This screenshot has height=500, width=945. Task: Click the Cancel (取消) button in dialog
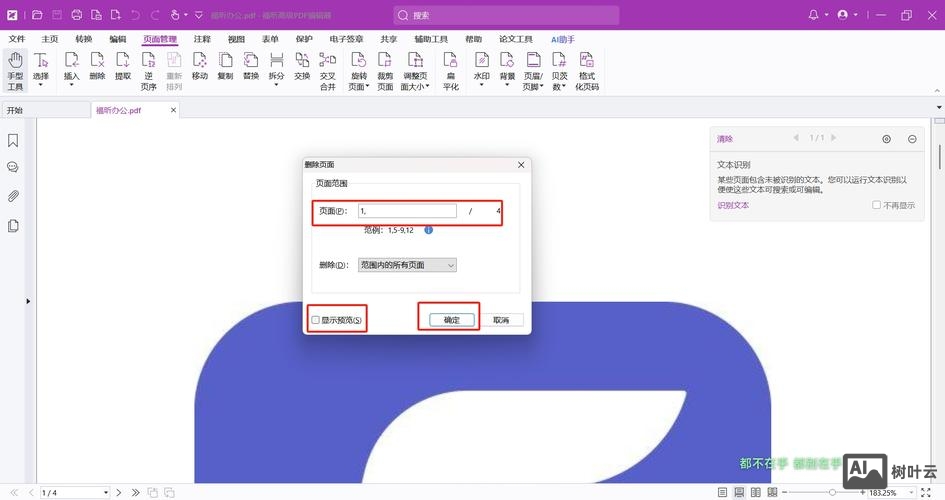point(501,320)
